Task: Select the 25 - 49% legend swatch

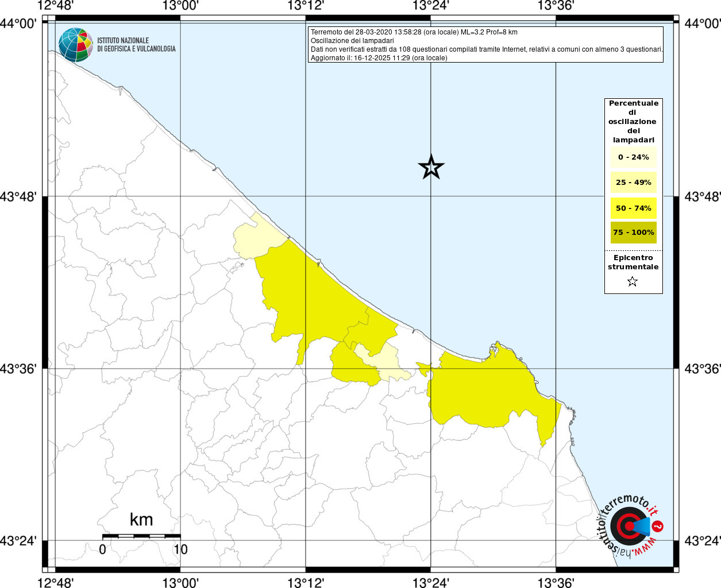Action: (633, 183)
